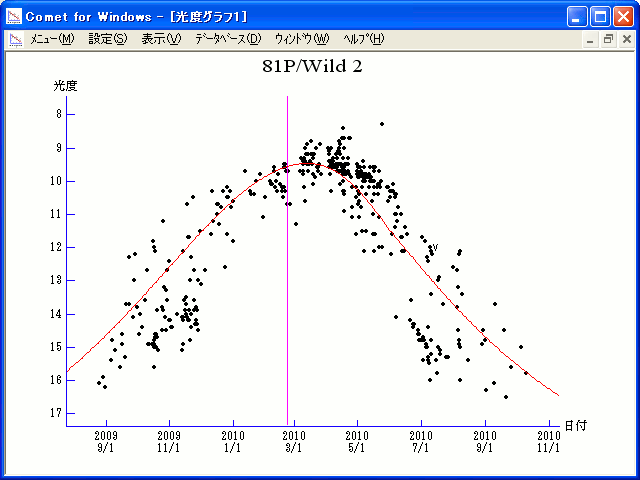
Task: Open the ヘルプ(H) menu
Action: [364, 39]
